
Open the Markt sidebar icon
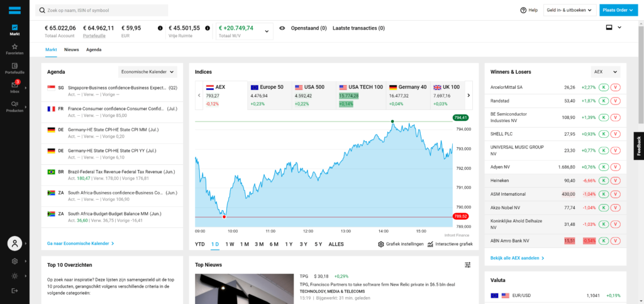[x=15, y=27]
